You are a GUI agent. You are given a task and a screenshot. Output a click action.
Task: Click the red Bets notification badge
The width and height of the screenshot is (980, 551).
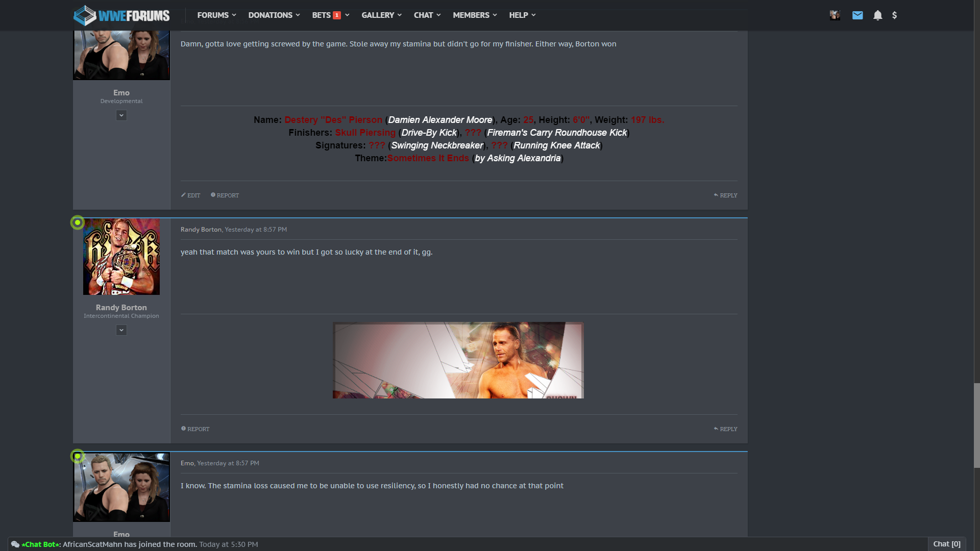tap(337, 15)
